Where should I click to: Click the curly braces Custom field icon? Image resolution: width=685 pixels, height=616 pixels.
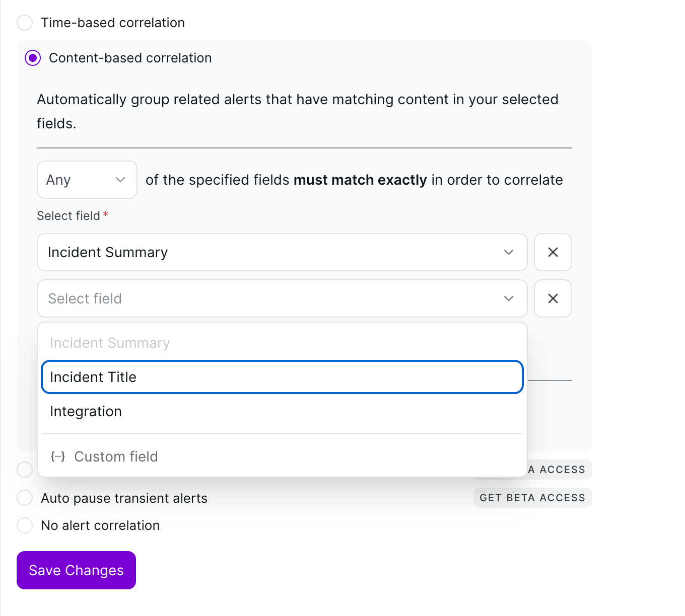tap(58, 456)
